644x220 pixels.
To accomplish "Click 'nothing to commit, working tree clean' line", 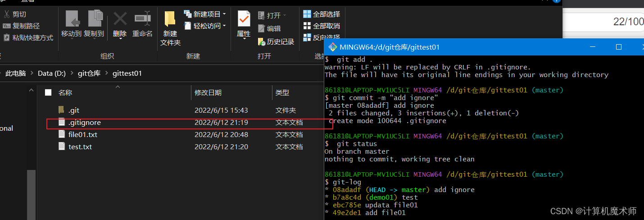I will tap(399, 159).
